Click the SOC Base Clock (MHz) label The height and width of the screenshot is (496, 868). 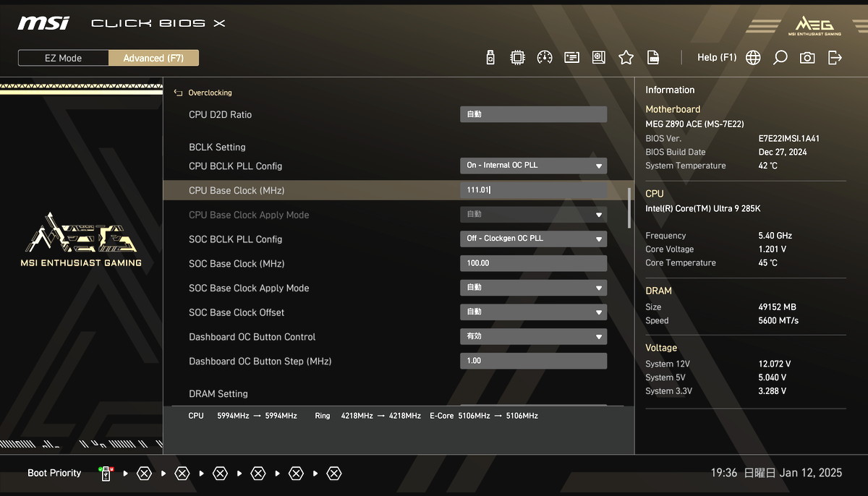237,264
